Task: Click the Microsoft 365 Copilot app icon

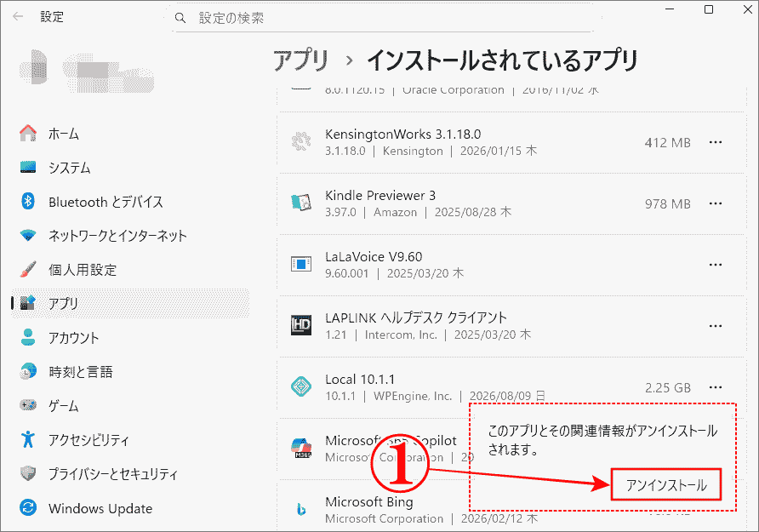Action: (301, 448)
